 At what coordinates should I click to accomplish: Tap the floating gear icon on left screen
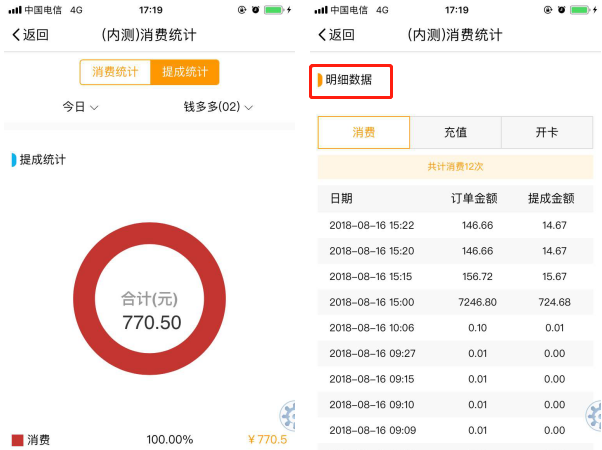click(288, 414)
